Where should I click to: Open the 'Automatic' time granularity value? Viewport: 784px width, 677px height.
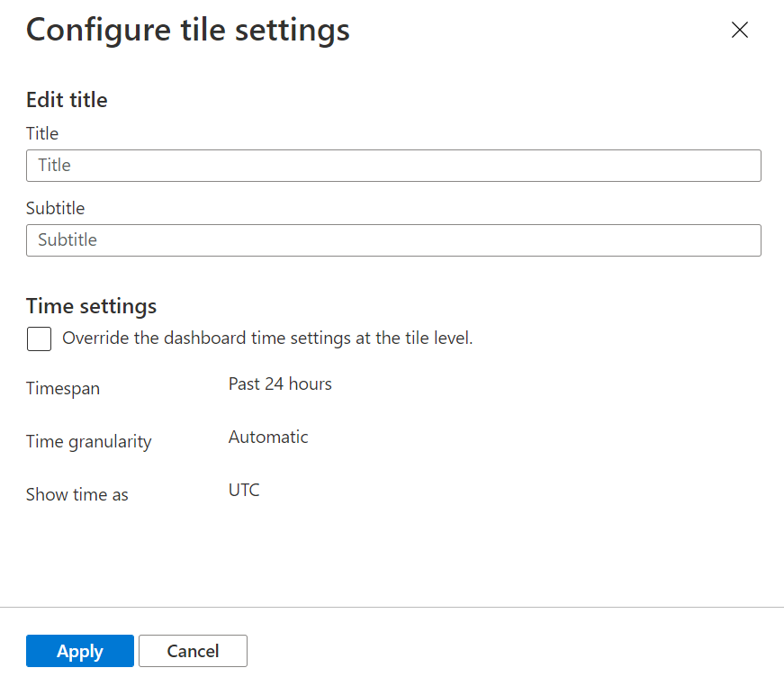click(268, 437)
